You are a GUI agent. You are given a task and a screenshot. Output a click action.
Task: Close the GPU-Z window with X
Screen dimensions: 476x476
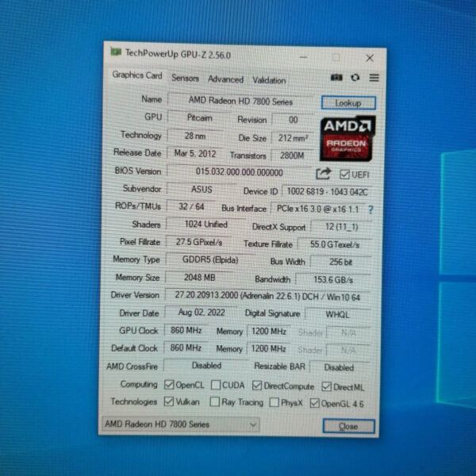370,58
